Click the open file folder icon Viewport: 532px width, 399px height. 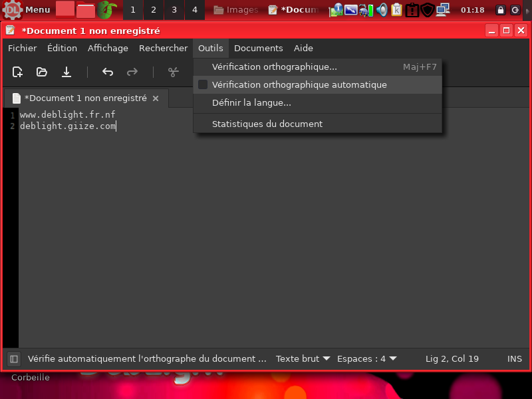(x=42, y=72)
